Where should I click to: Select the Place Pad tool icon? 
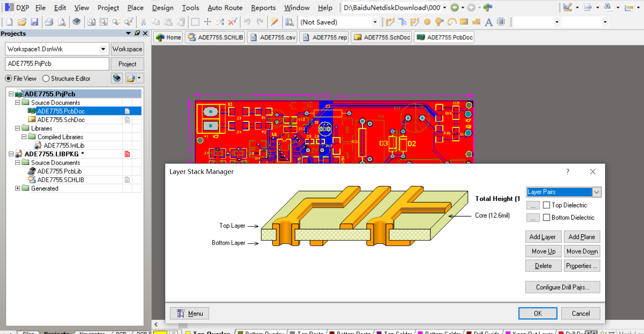click(427, 22)
